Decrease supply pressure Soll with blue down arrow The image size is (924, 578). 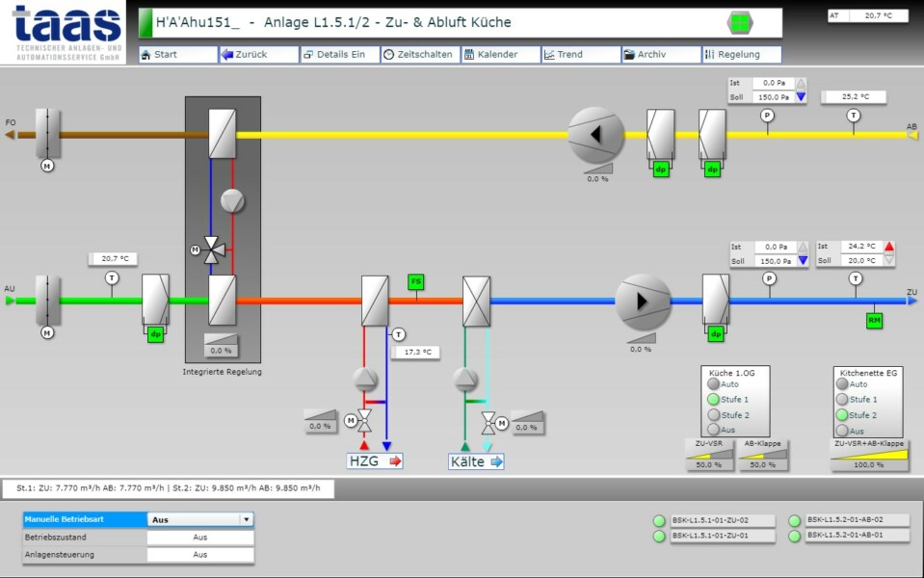(803, 260)
